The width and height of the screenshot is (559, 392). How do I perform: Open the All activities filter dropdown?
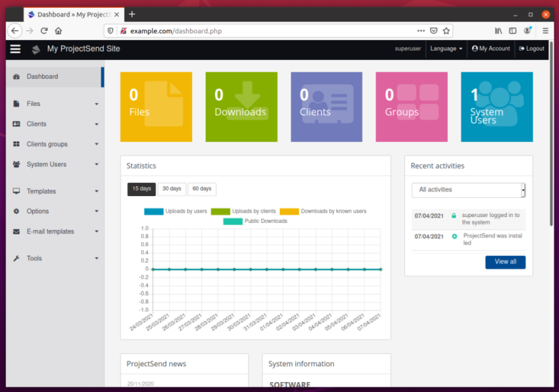(468, 190)
